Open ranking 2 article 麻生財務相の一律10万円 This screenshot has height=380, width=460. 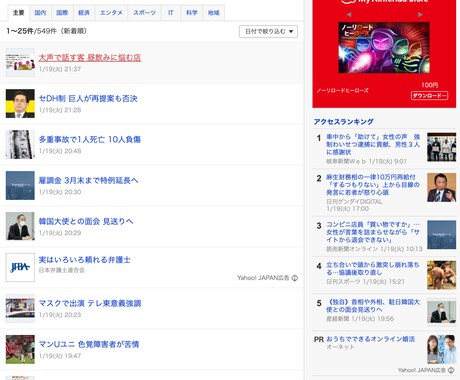click(x=373, y=185)
